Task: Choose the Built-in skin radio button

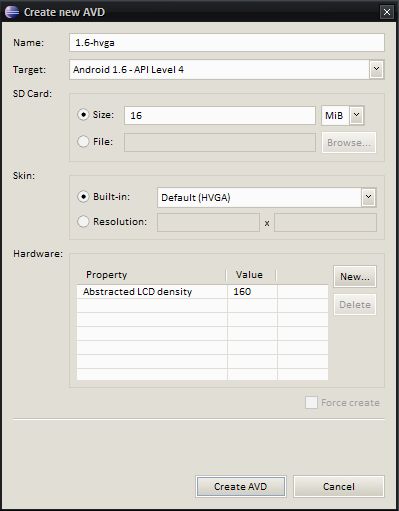Action: [83, 197]
